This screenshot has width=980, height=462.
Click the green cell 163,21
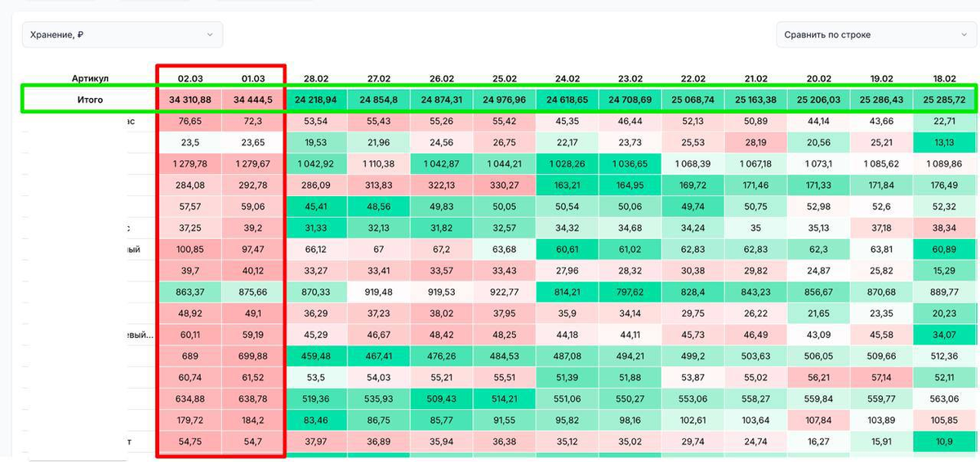pyautogui.click(x=568, y=185)
